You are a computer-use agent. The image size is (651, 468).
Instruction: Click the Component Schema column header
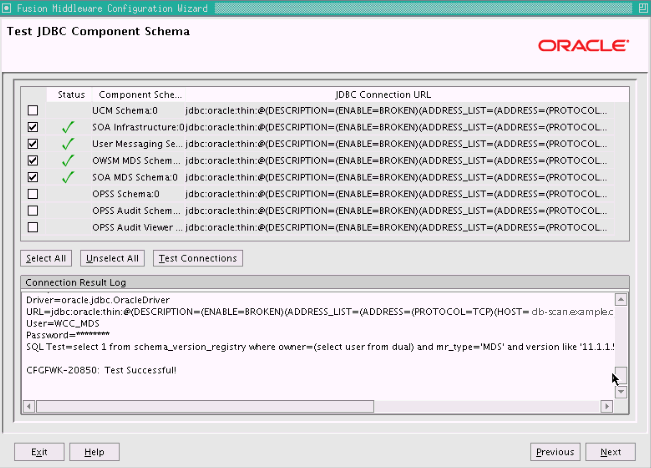click(x=140, y=95)
